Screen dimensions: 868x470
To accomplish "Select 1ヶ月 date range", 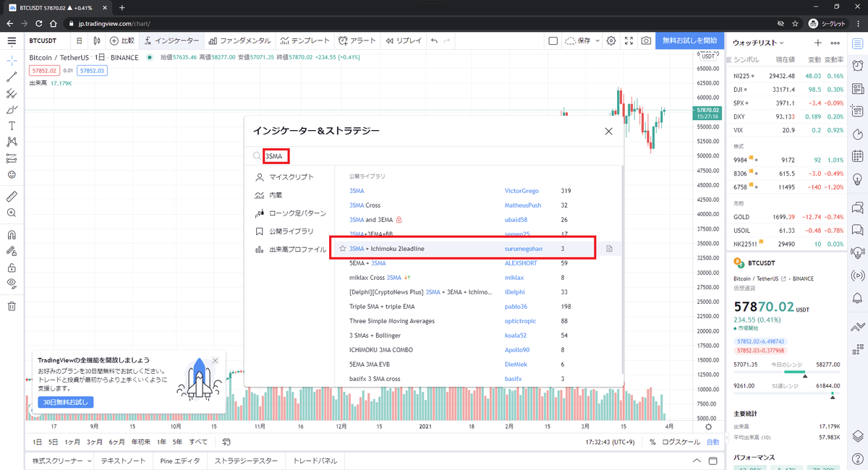I will pyautogui.click(x=72, y=442).
